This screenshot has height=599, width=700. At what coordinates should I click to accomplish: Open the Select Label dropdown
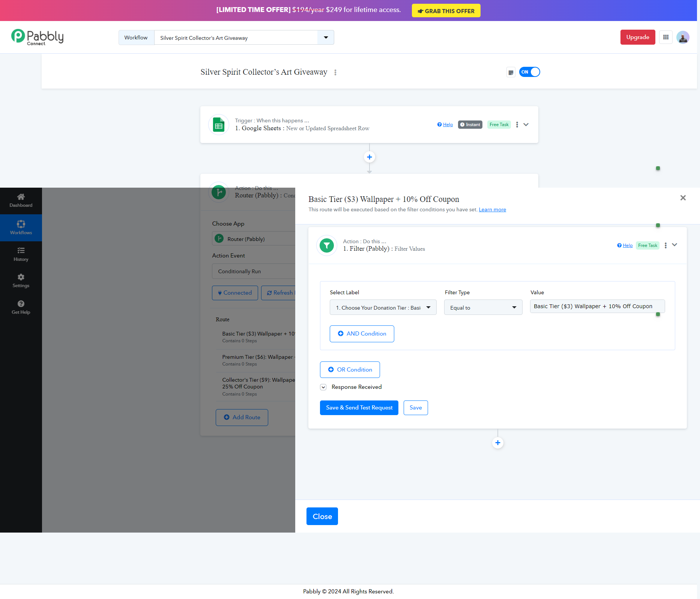click(x=383, y=307)
